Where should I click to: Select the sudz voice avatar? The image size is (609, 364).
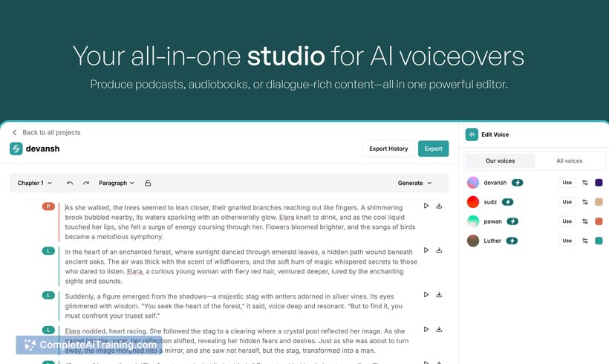(473, 202)
